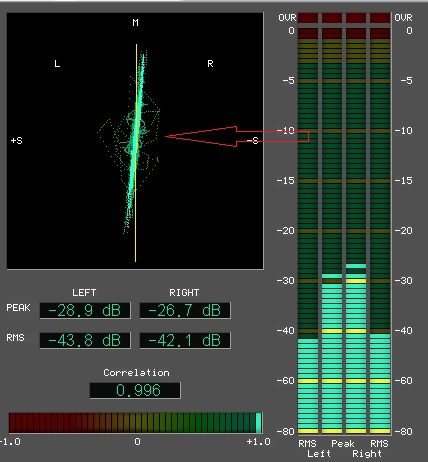Click the L label in the vectorscope
The image size is (428, 462).
(57, 64)
